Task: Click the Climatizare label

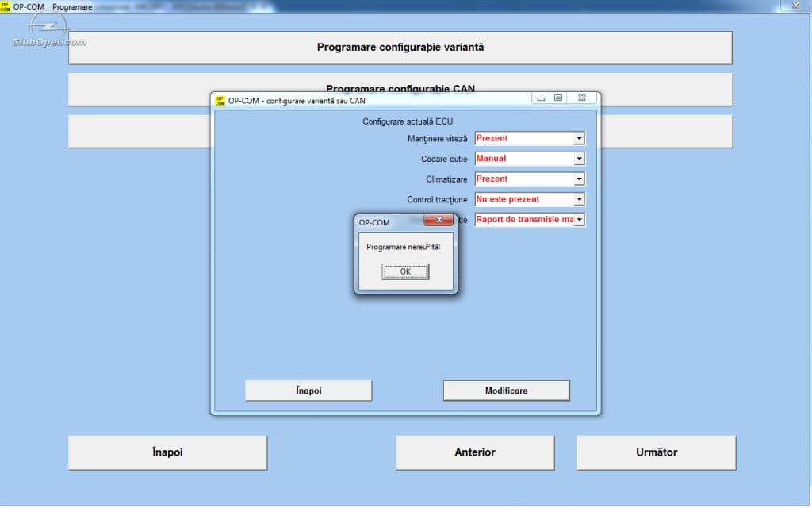Action: 446,179
